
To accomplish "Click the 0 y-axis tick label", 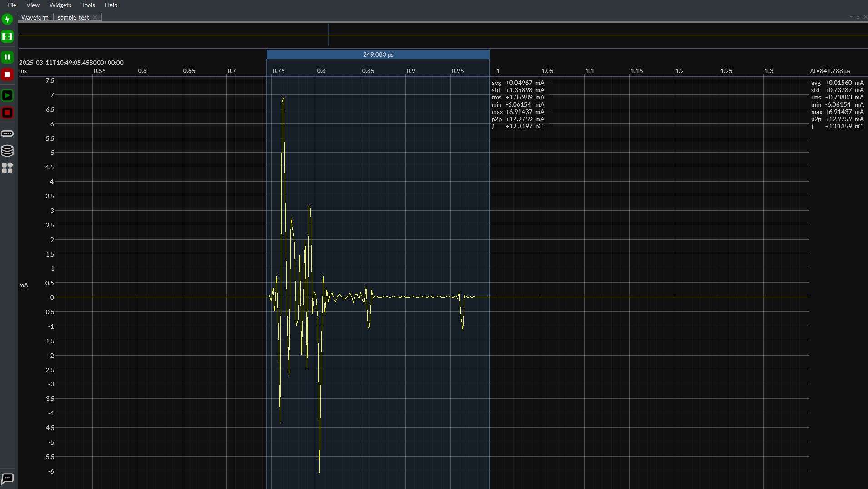I will click(52, 297).
